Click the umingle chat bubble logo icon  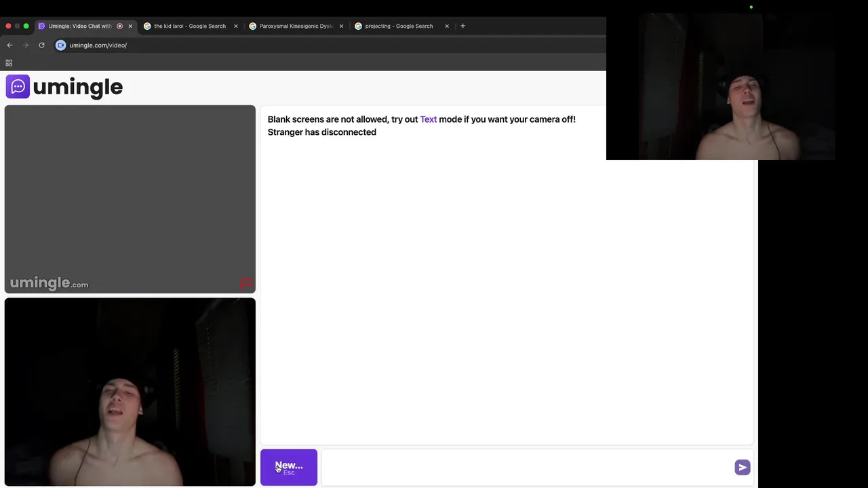pyautogui.click(x=18, y=87)
